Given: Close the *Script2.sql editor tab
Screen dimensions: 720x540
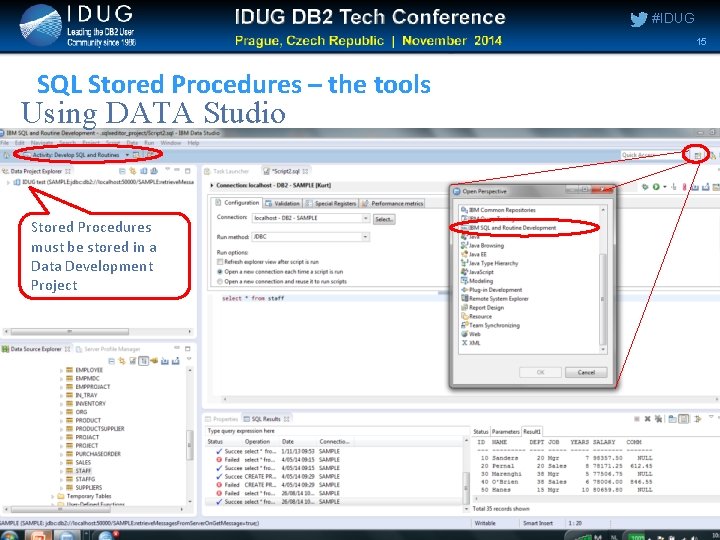Looking at the screenshot, I should pos(305,171).
